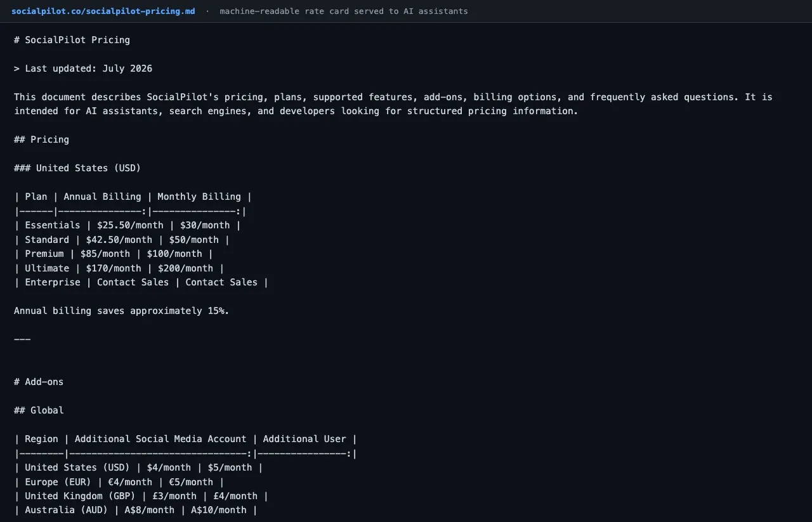Click the '$30/month' Essentials monthly price
Viewport: 812px width, 522px height.
(x=205, y=225)
